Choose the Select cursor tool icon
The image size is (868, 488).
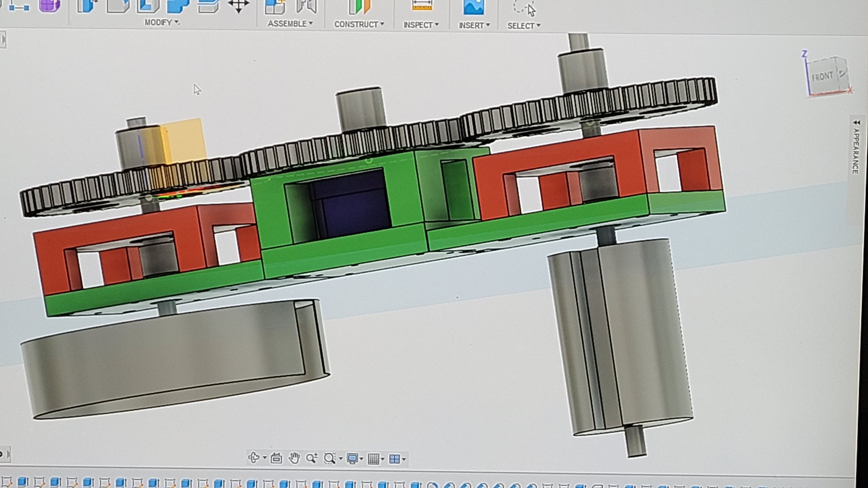(x=525, y=8)
